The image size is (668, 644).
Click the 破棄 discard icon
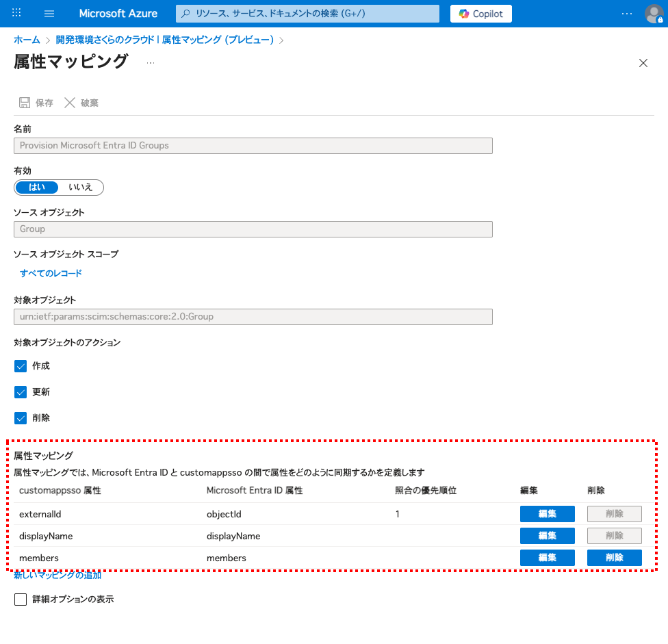(x=70, y=103)
